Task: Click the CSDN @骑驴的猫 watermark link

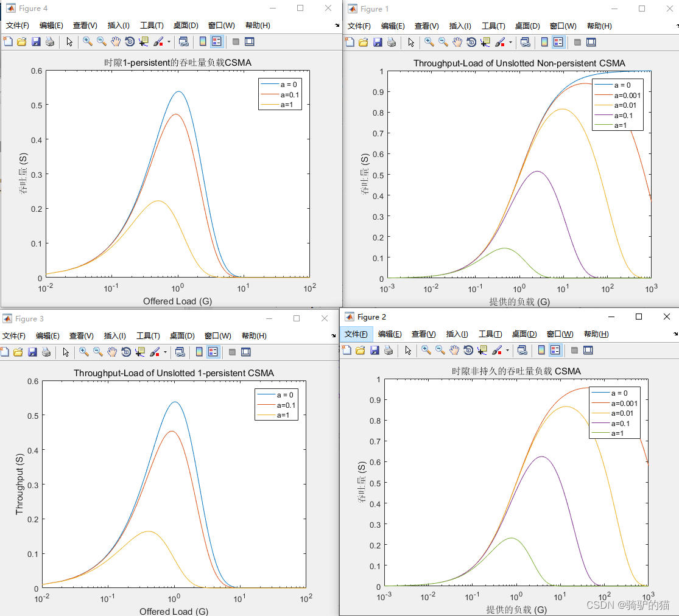Action: click(x=627, y=605)
